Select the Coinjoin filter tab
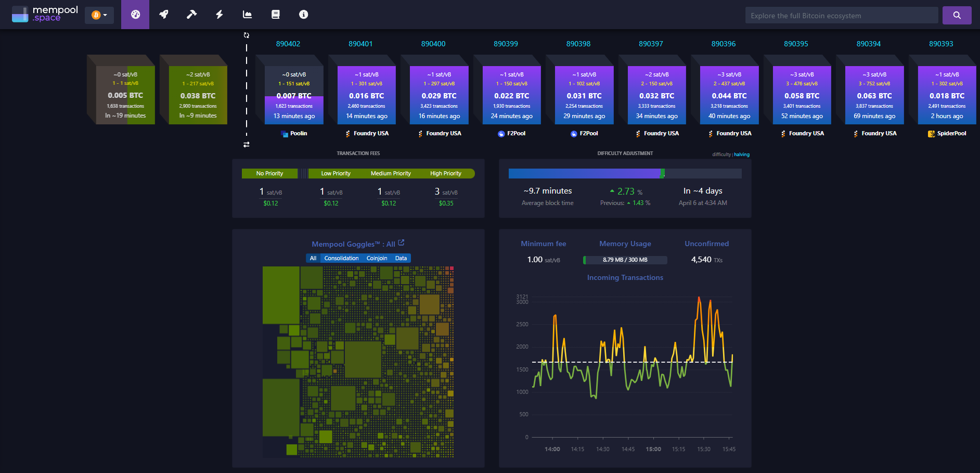 pos(377,258)
